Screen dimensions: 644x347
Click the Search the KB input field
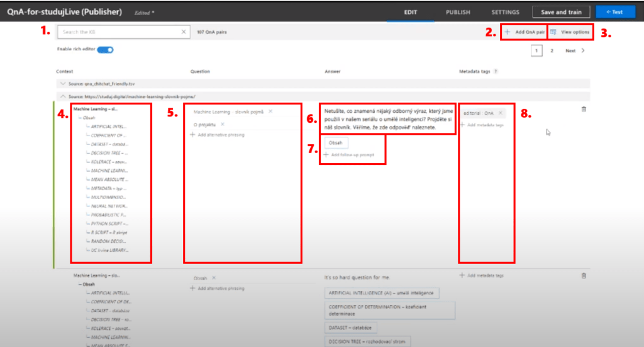[119, 31]
